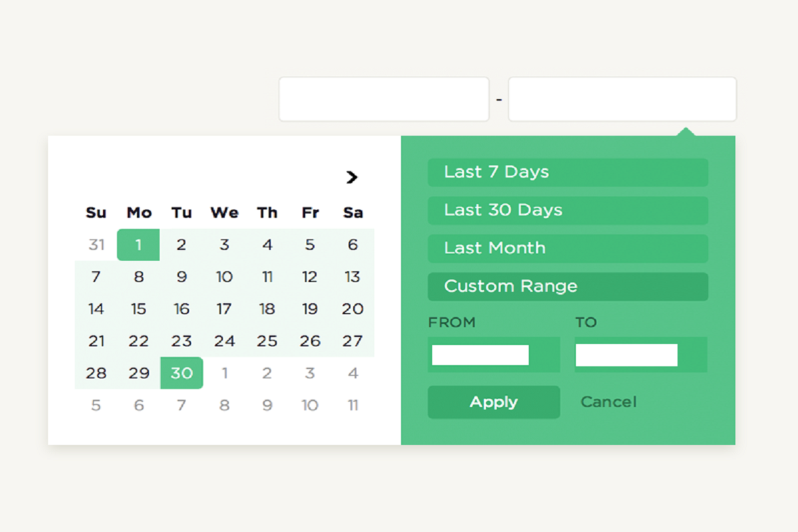
Task: Focus the TO date input field
Action: coord(641,354)
